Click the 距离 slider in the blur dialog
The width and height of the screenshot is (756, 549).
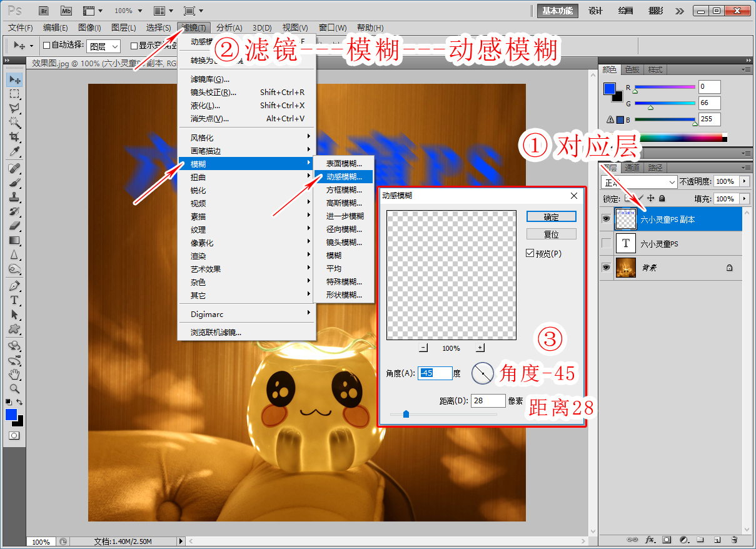click(443, 414)
